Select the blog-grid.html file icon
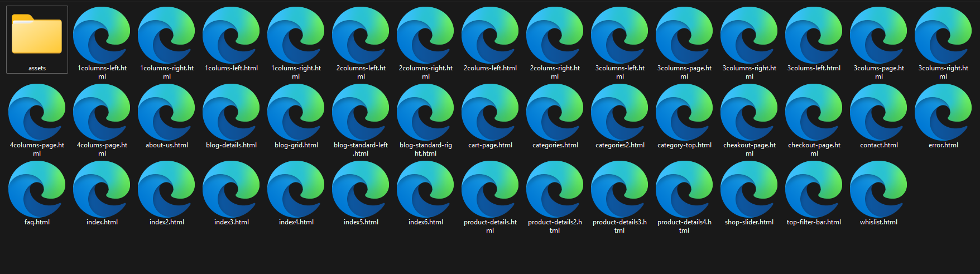Image resolution: width=980 pixels, height=274 pixels. click(296, 112)
